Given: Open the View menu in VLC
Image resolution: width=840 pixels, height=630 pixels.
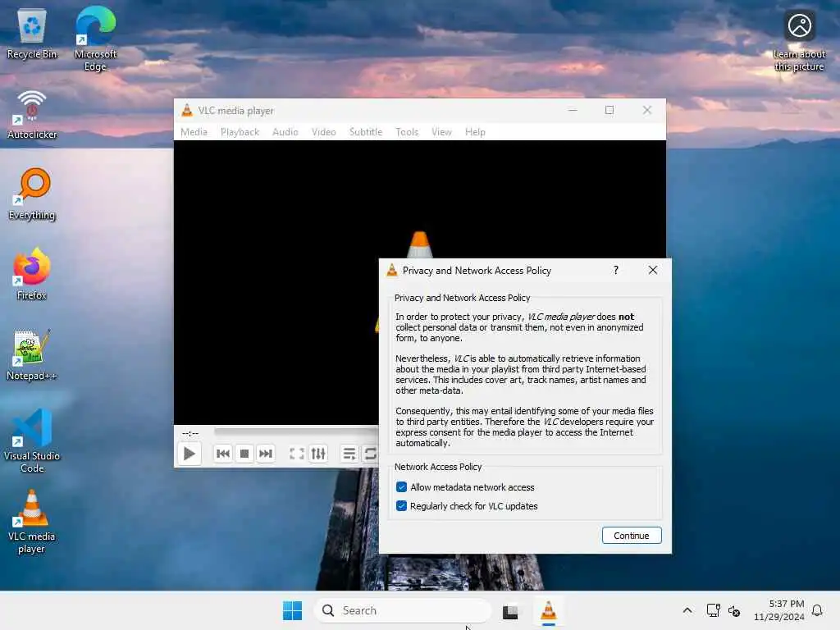Looking at the screenshot, I should pos(441,132).
